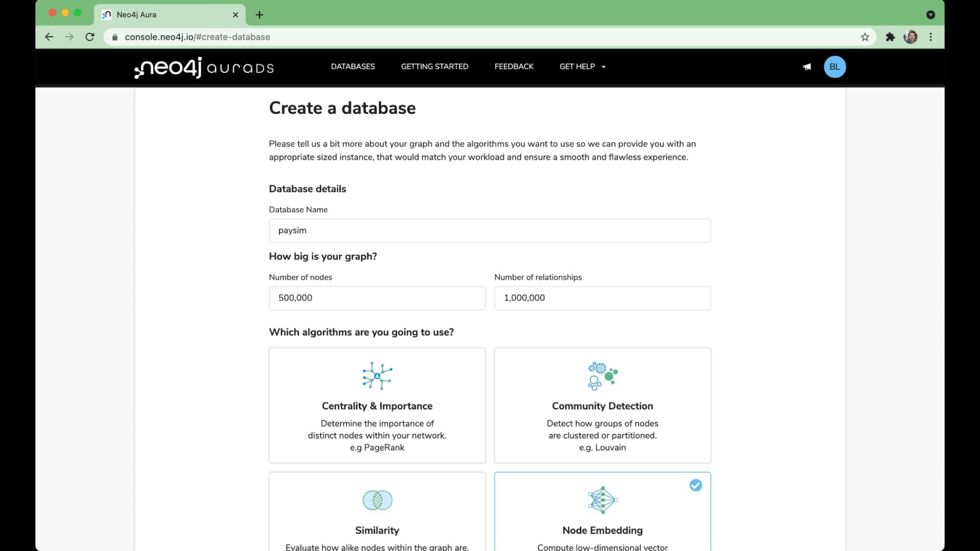Click the 'Number of nodes' label
The image size is (980, 551).
coord(301,277)
